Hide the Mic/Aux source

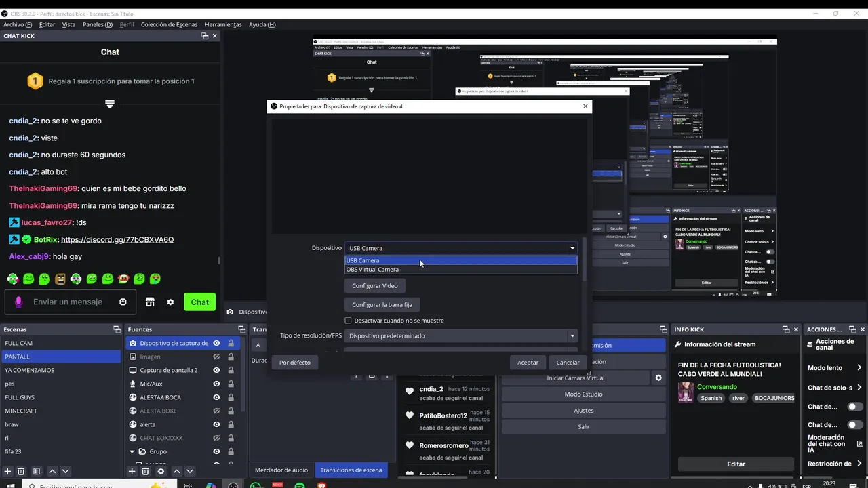click(216, 384)
